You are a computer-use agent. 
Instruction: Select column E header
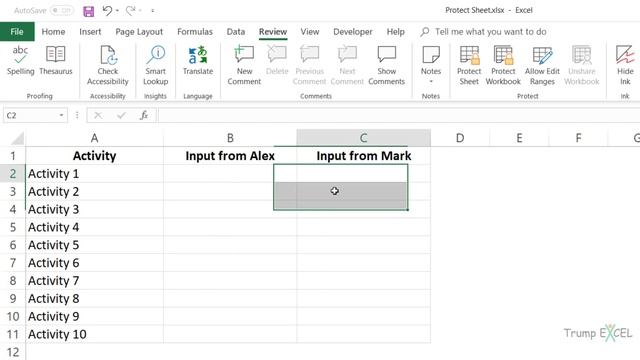coord(519,138)
